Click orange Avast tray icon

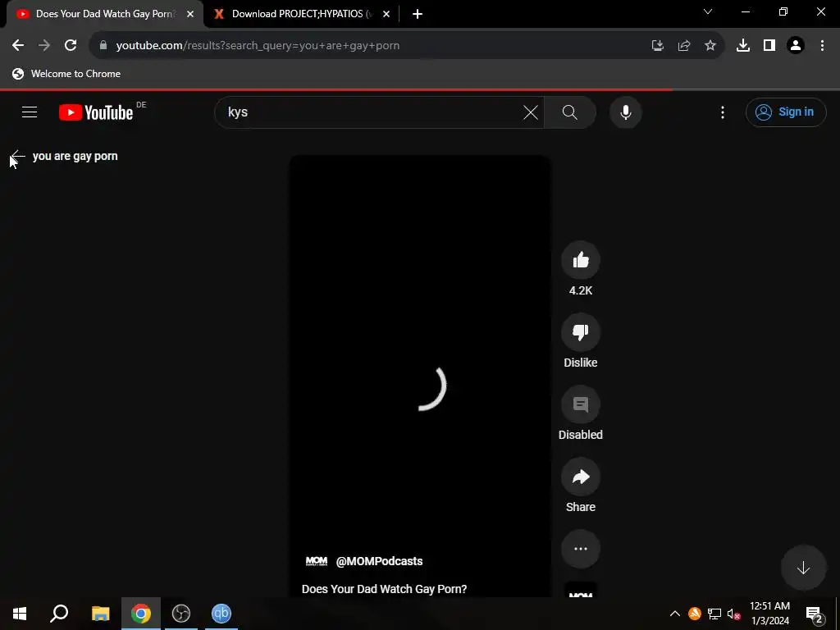[x=695, y=614]
